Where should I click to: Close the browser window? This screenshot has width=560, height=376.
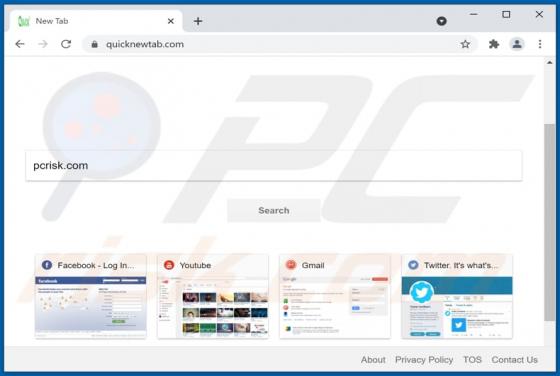(539, 14)
